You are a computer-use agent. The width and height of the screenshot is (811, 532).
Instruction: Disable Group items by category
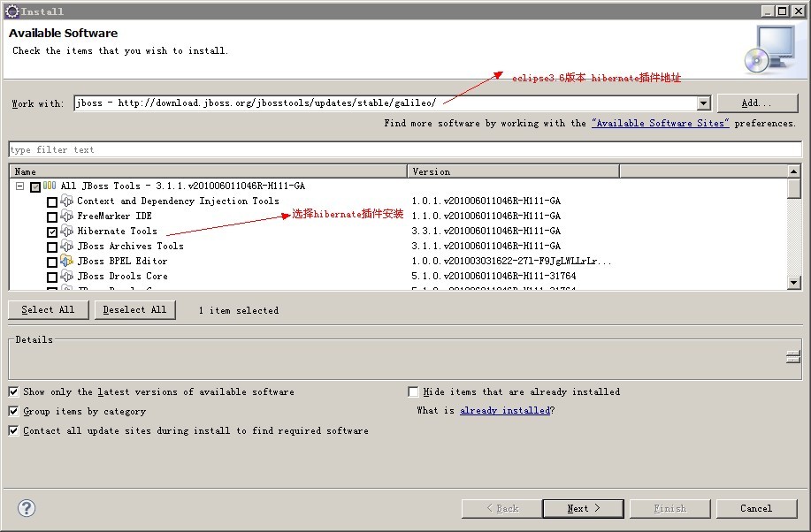coord(12,410)
